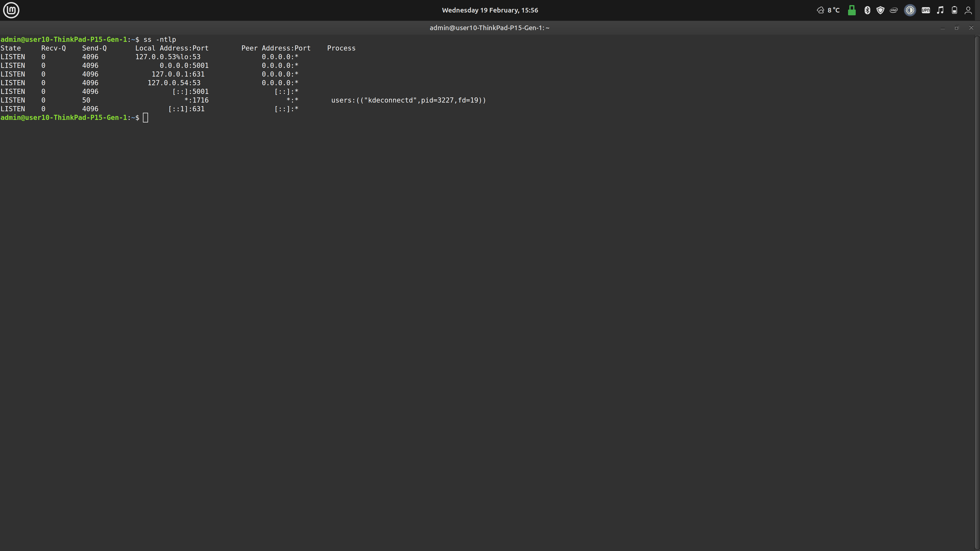The image size is (980, 551).
Task: Click local address 127.0.0.53%lo:53
Action: click(168, 57)
